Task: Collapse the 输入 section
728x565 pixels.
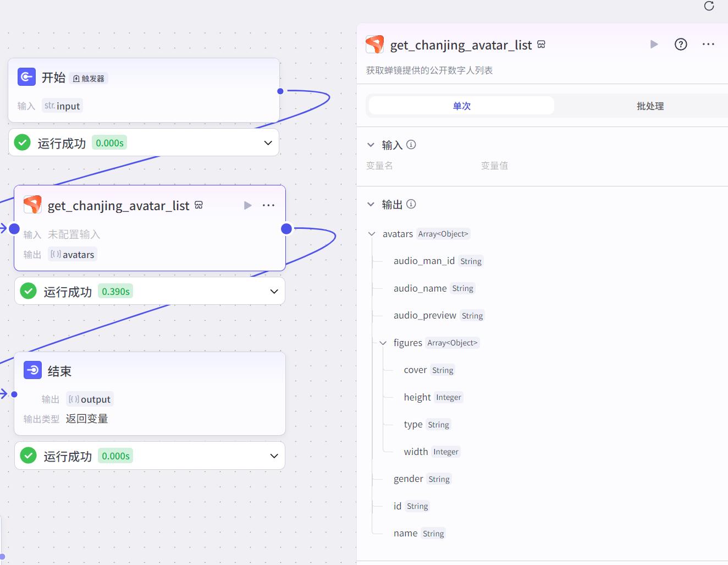Action: pyautogui.click(x=371, y=145)
